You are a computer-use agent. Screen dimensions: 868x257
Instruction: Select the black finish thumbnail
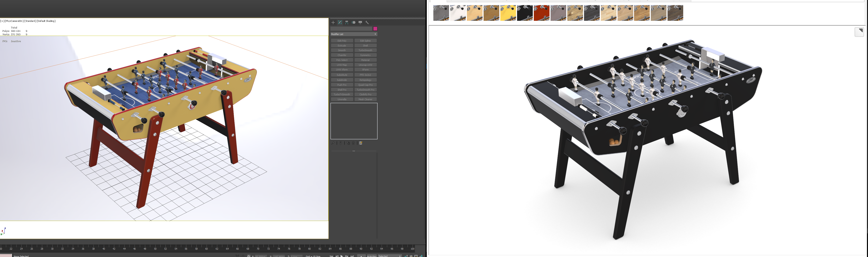[x=525, y=13]
